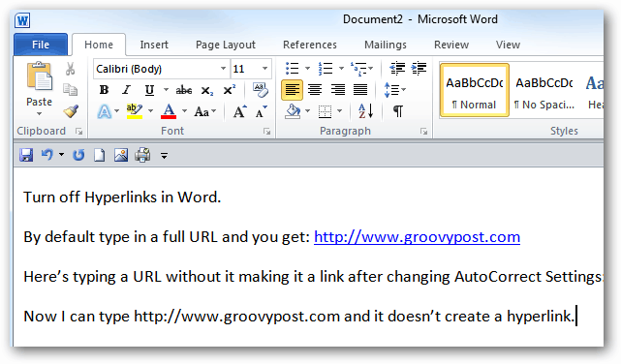Toggle Justify alignment
The image size is (621, 364).
point(360,90)
